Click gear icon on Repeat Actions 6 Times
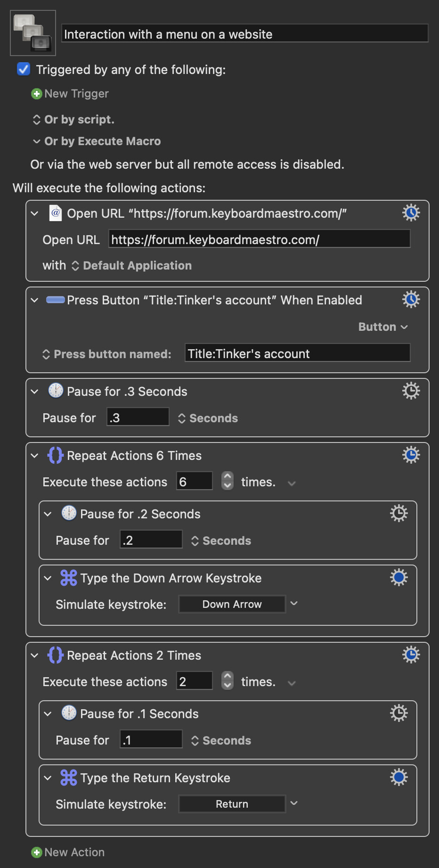 pos(411,455)
